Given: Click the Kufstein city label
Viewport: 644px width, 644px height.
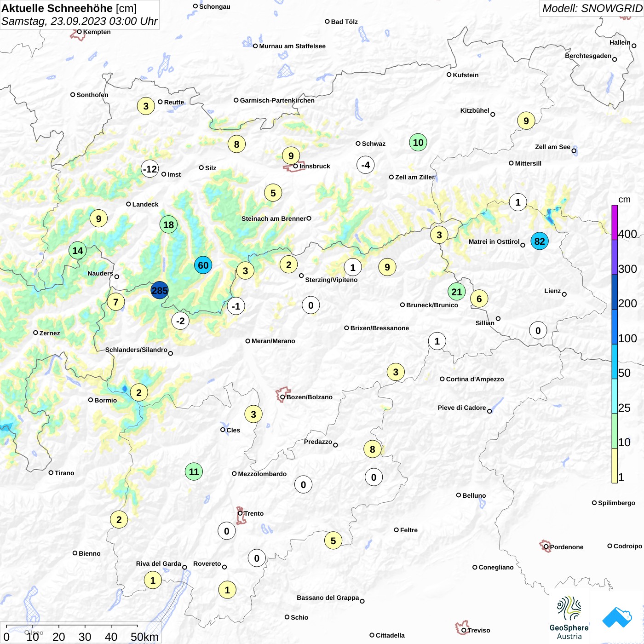Looking at the screenshot, I should 466,75.
